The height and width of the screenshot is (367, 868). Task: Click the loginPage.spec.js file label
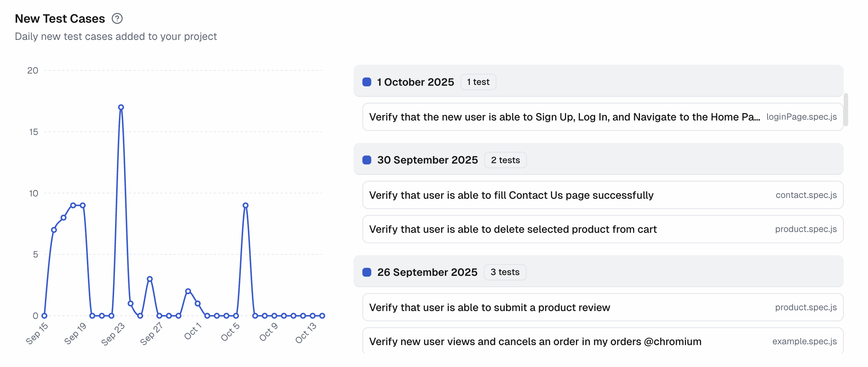click(801, 117)
